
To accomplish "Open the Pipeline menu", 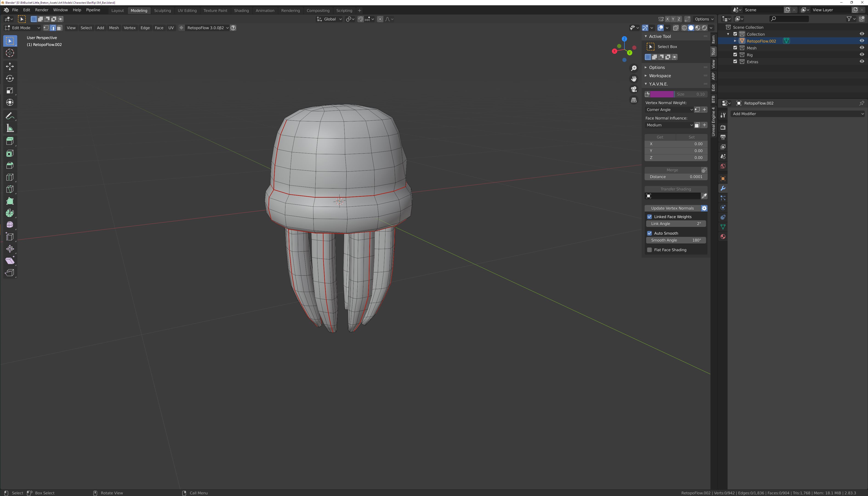I will point(93,10).
